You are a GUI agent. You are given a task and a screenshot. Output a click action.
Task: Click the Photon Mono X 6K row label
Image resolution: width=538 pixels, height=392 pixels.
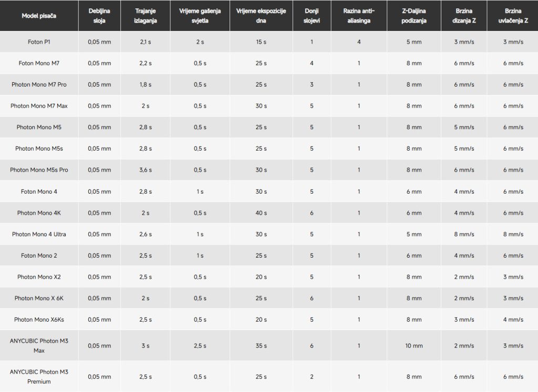39,298
